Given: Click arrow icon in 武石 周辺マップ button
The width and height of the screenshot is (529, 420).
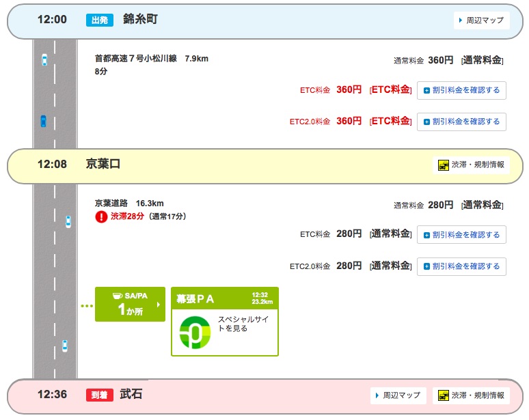Looking at the screenshot, I should 377,395.
